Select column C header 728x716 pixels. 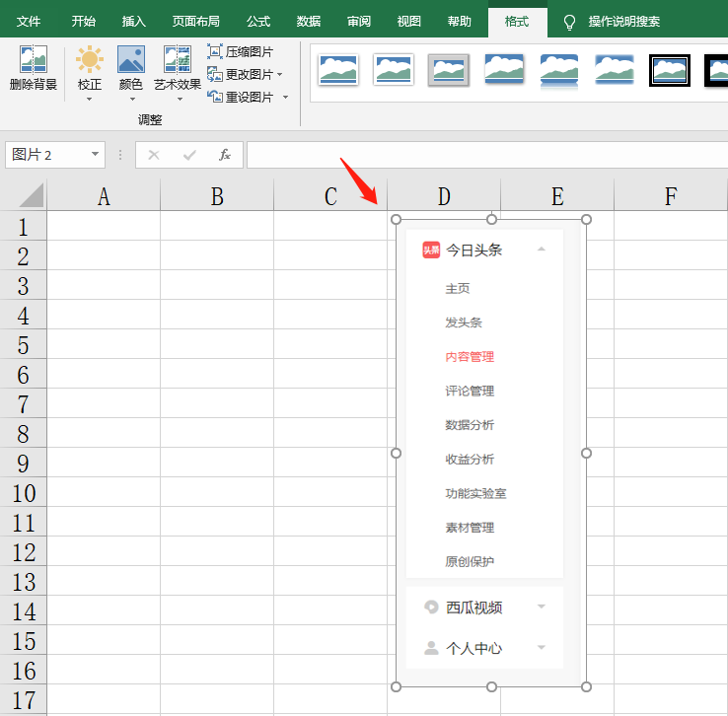330,196
